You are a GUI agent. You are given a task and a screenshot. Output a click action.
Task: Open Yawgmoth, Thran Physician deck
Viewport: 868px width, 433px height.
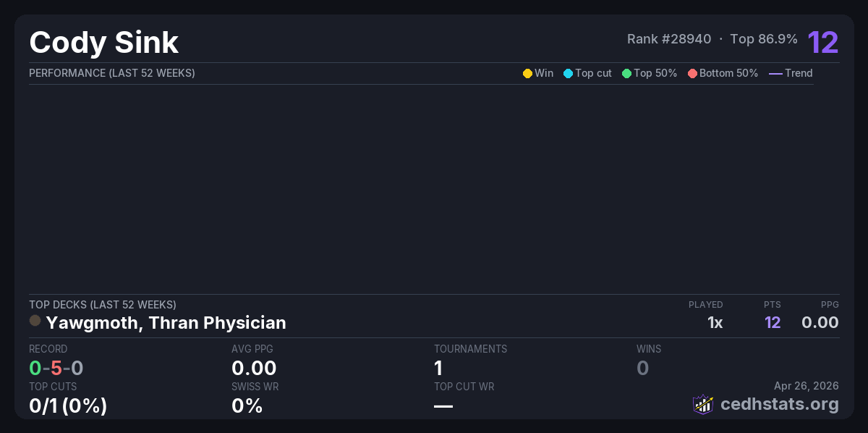[166, 323]
